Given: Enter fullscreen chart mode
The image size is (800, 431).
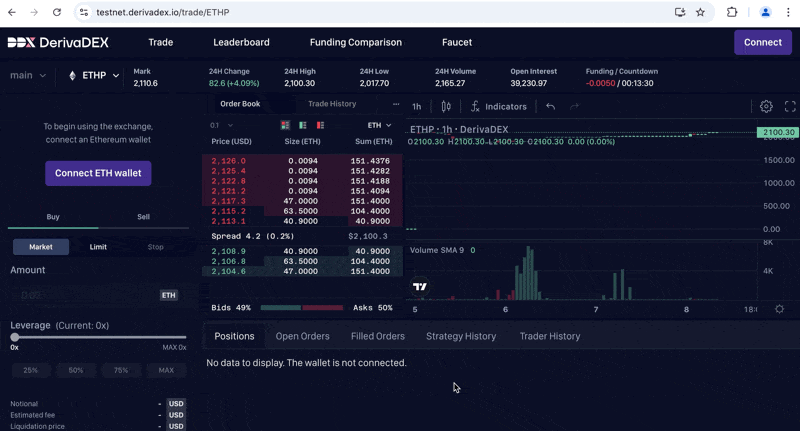Looking at the screenshot, I should (790, 106).
